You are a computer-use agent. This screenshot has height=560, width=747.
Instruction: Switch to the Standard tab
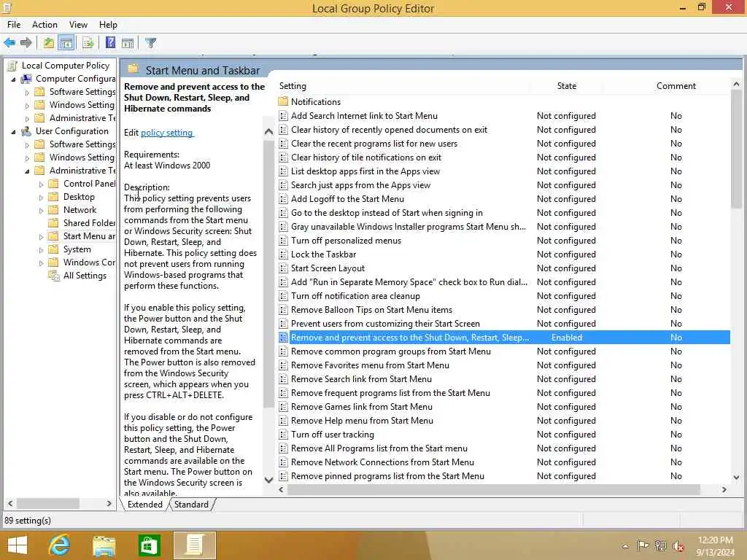tap(191, 505)
